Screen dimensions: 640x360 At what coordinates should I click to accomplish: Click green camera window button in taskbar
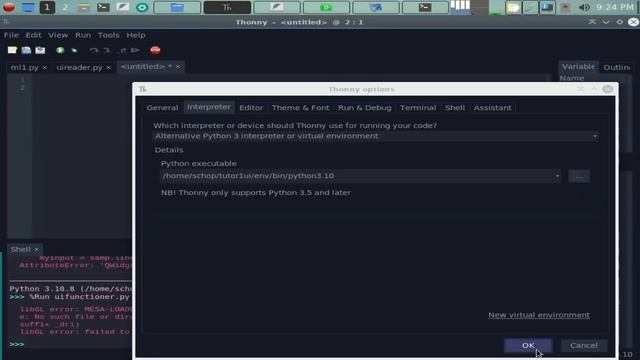(x=326, y=7)
